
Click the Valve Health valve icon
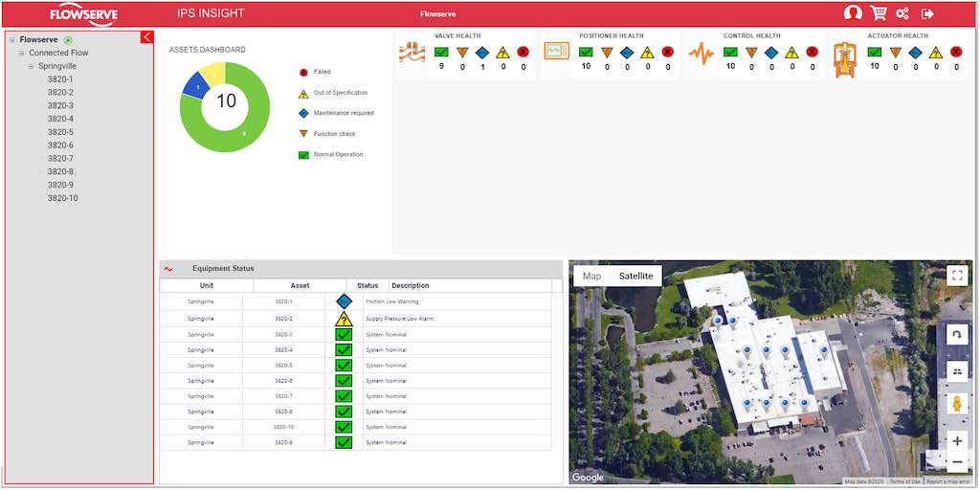pos(412,54)
